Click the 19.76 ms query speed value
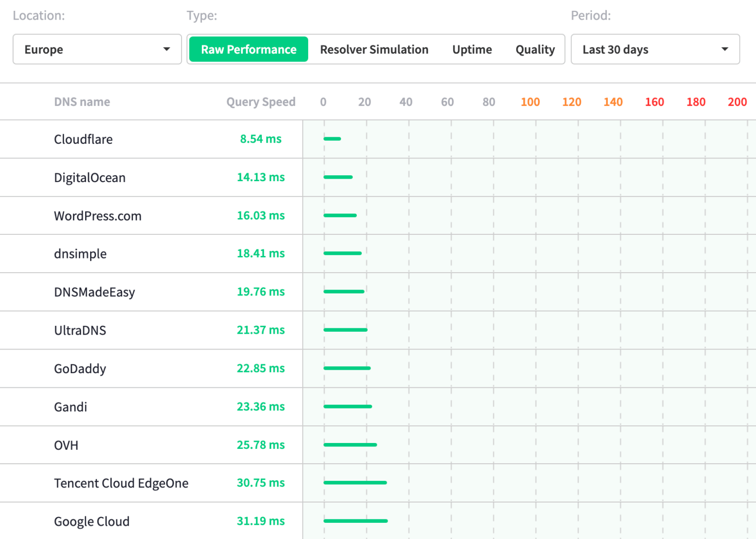 tap(261, 292)
